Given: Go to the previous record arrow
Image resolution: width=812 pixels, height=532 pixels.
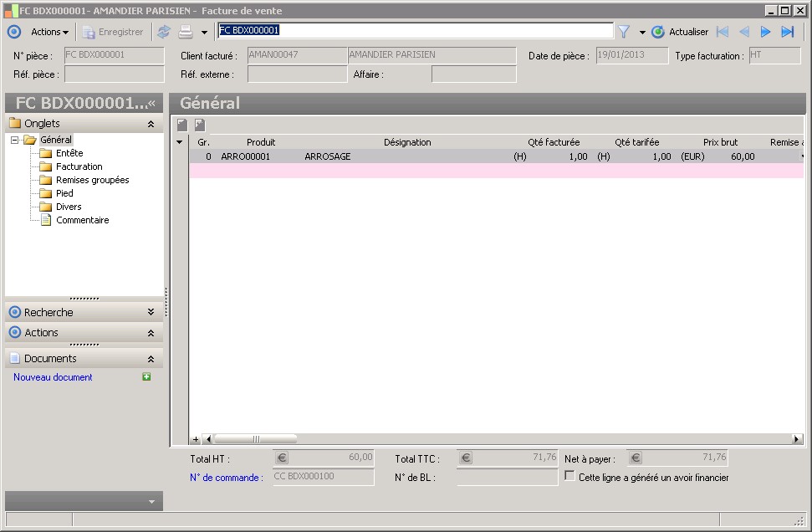Looking at the screenshot, I should (x=743, y=32).
